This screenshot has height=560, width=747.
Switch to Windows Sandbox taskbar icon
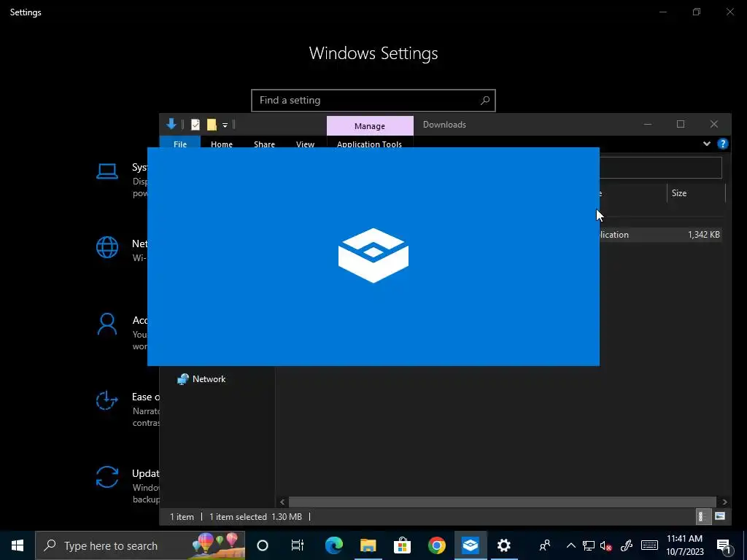(471, 545)
